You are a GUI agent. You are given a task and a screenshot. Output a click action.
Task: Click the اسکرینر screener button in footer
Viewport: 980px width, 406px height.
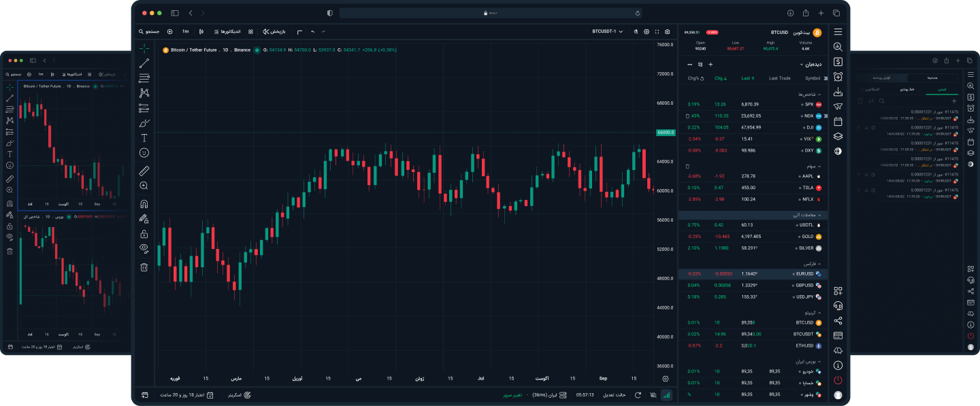pos(238,394)
